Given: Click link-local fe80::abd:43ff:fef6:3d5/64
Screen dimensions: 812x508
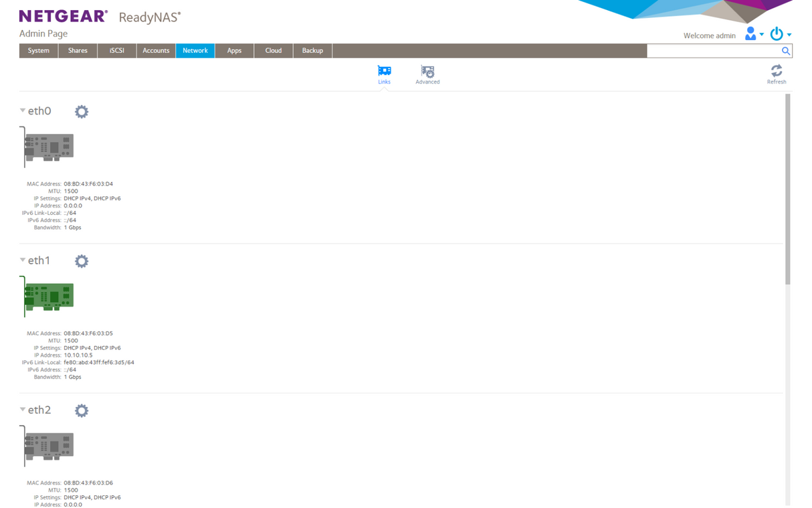Looking at the screenshot, I should (x=99, y=363).
